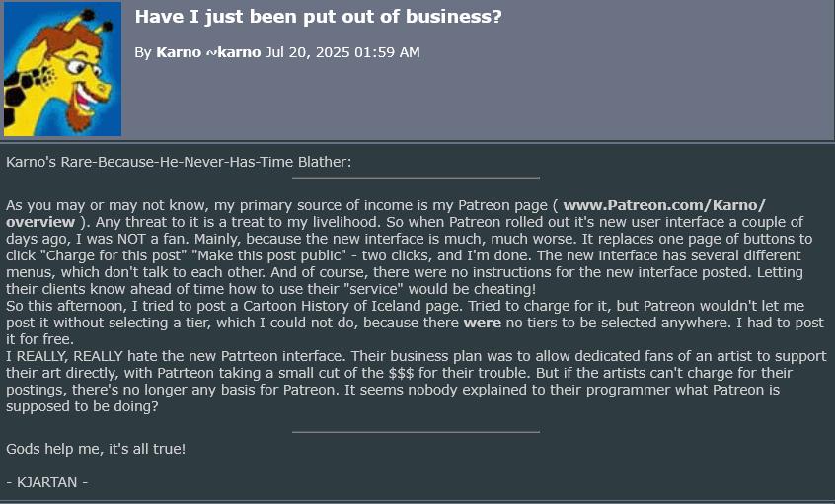Image resolution: width=835 pixels, height=504 pixels.
Task: Click the word "By" before the author name
Action: [x=143, y=52]
